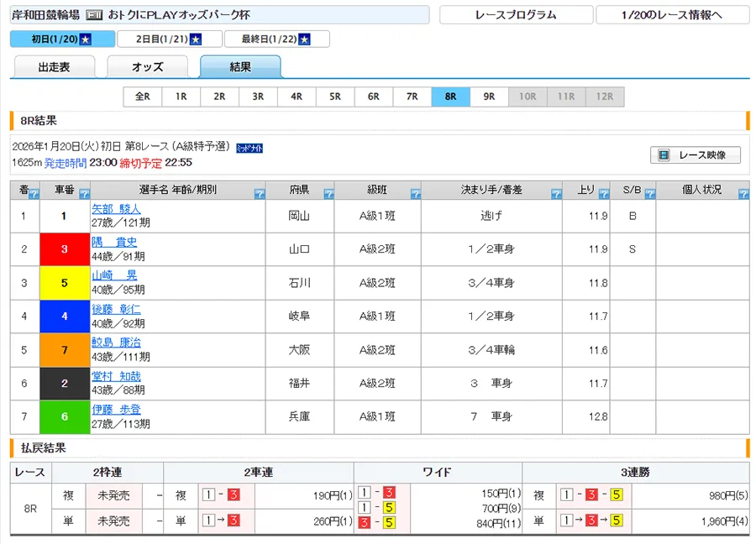Play the race video via レース映像
Image resolution: width=756 pixels, height=544 pixels.
695,155
